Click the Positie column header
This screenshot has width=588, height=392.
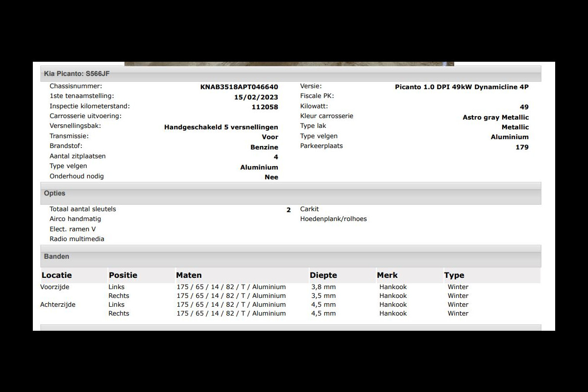(123, 275)
